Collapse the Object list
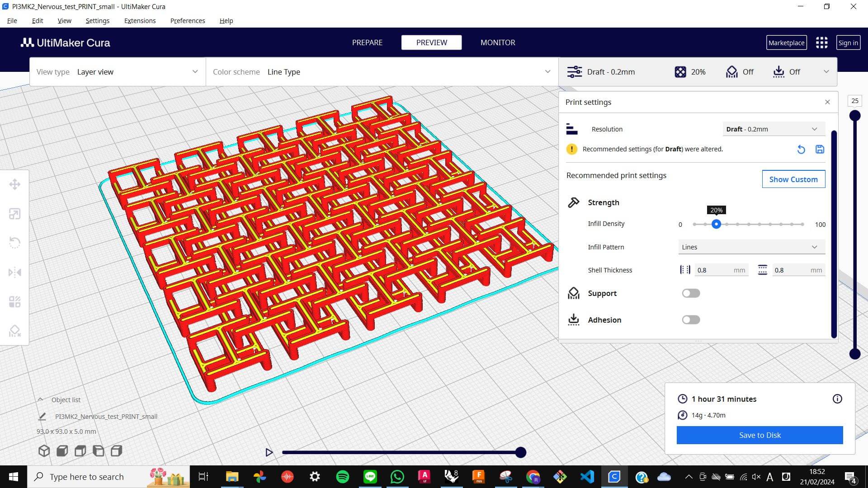Image resolution: width=868 pixels, height=488 pixels. coord(40,400)
